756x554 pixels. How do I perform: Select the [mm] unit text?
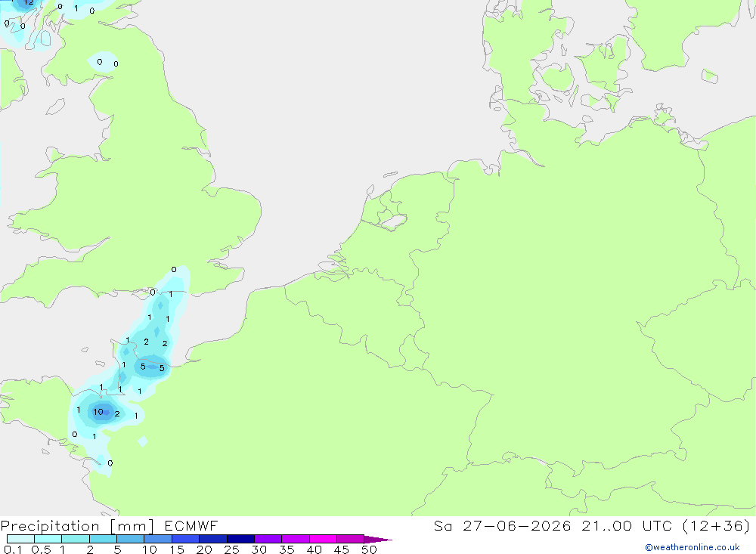tap(132, 526)
